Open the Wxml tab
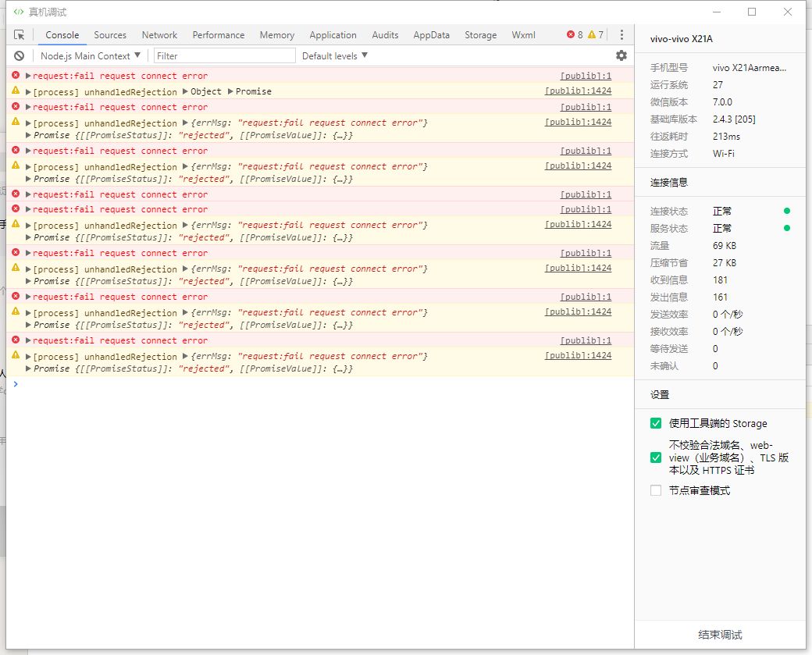Screen dimensions: 812x655 [524, 34]
